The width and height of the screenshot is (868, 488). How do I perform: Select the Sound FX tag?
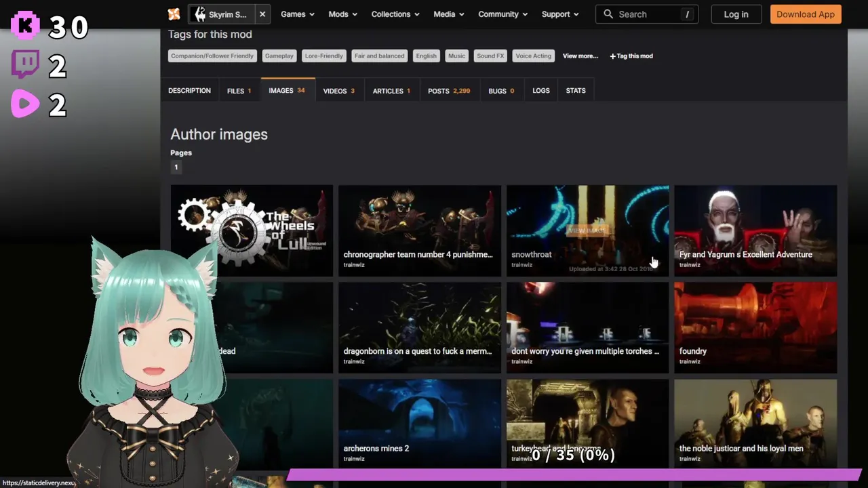tap(490, 56)
